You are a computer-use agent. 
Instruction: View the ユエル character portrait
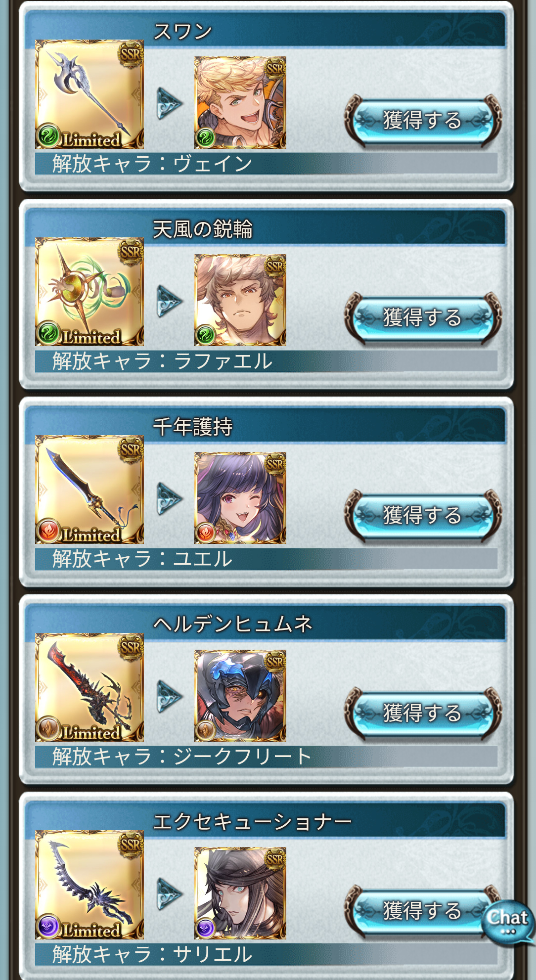tap(240, 498)
